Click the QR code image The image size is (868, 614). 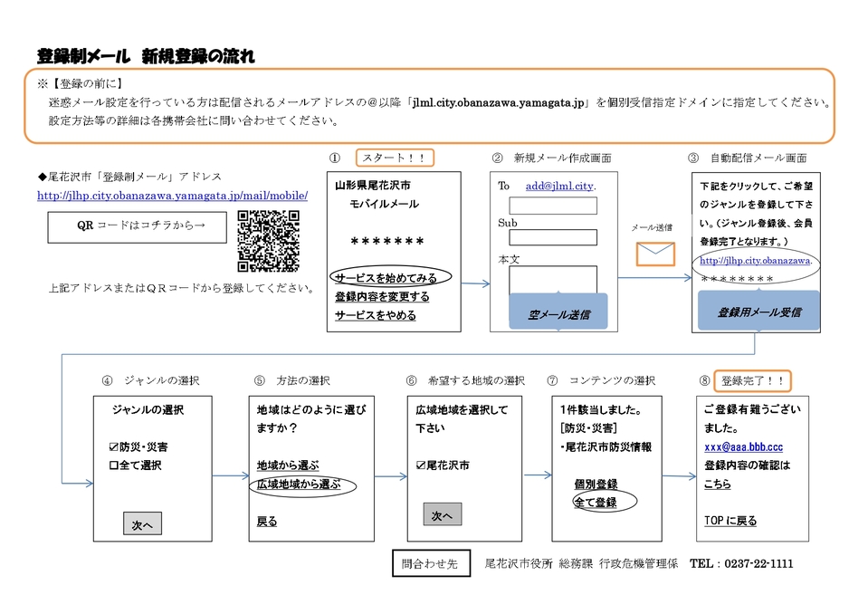coord(269,241)
